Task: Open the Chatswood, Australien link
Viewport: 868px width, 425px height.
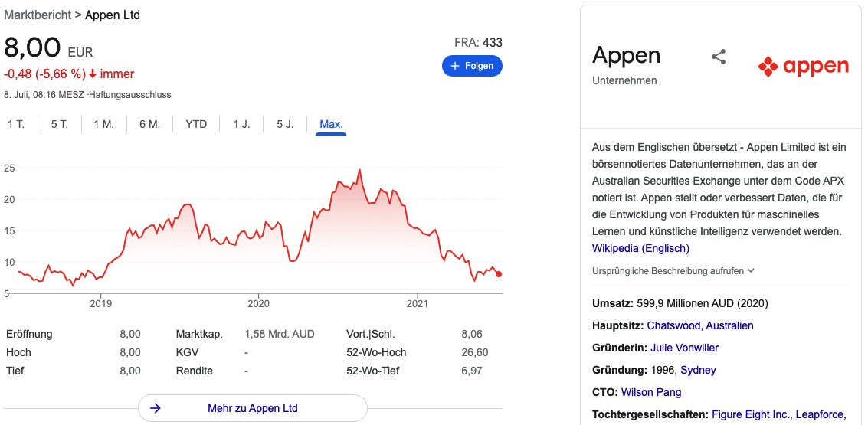Action: (x=699, y=325)
